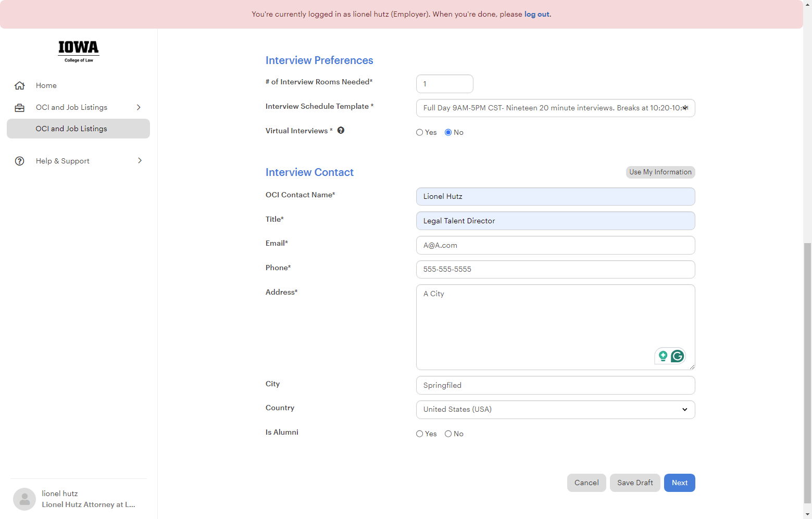Click the Save Draft button

(635, 483)
